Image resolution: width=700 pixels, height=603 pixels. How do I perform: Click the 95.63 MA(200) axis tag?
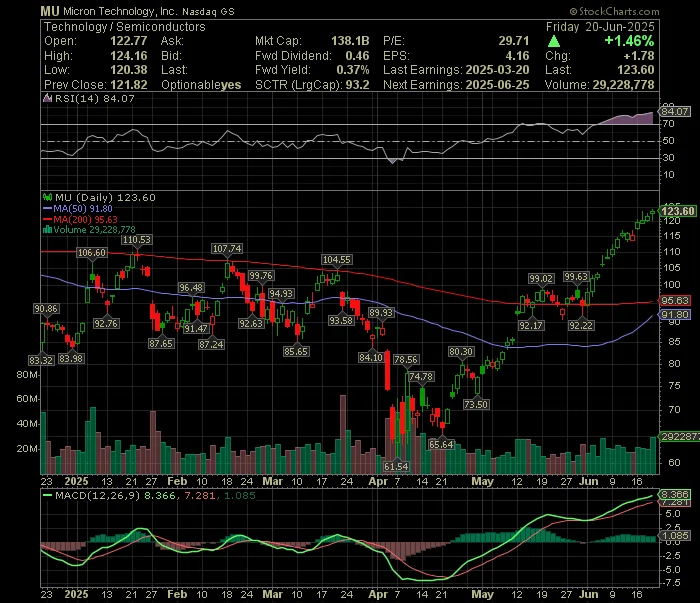(675, 300)
